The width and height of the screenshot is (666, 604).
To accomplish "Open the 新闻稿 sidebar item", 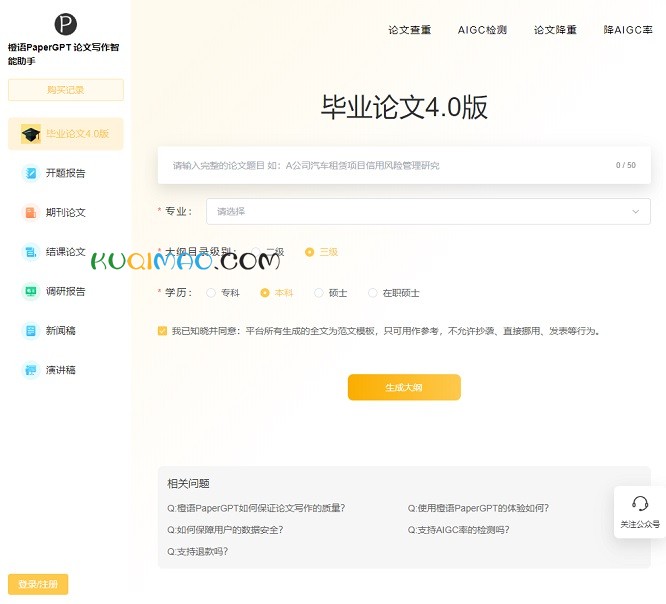I will click(65, 330).
